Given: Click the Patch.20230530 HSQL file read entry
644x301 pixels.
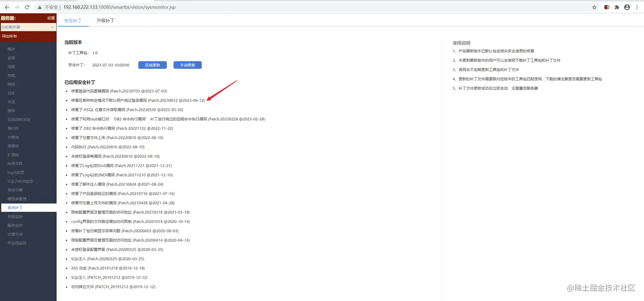Looking at the screenshot, I should tap(127, 110).
